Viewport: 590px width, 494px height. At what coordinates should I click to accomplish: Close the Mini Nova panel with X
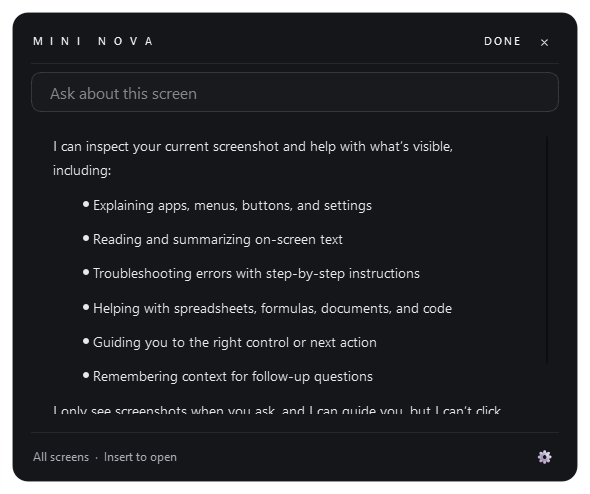pos(544,43)
